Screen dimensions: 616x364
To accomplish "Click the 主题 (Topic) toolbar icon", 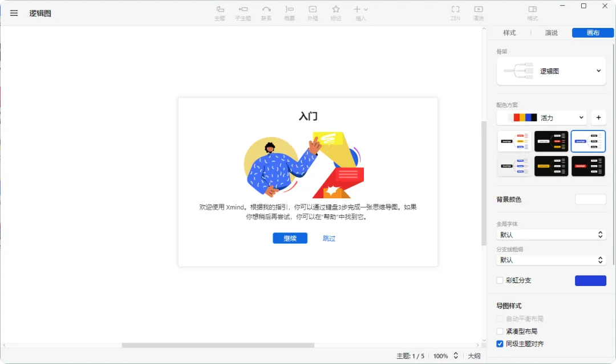I will 220,13.
